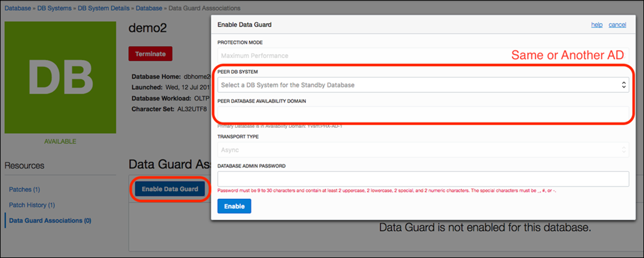Open the DB System Details breadcrumb

click(104, 8)
